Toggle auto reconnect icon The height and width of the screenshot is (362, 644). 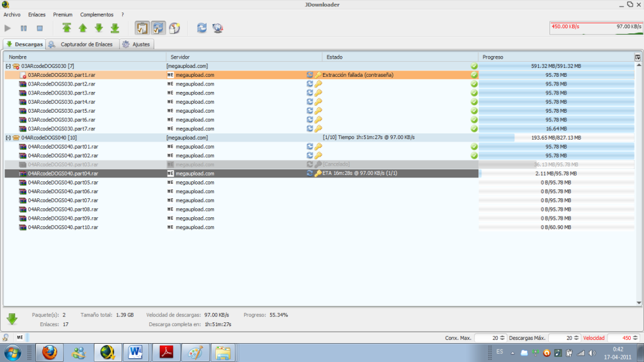coord(158,28)
